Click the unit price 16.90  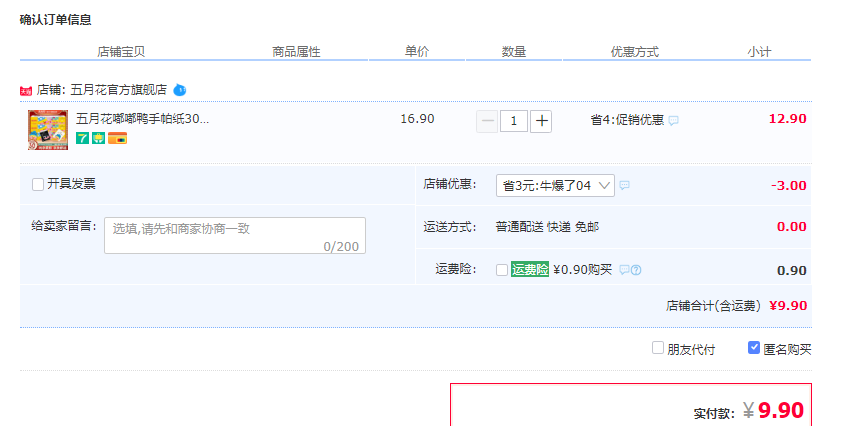(417, 119)
